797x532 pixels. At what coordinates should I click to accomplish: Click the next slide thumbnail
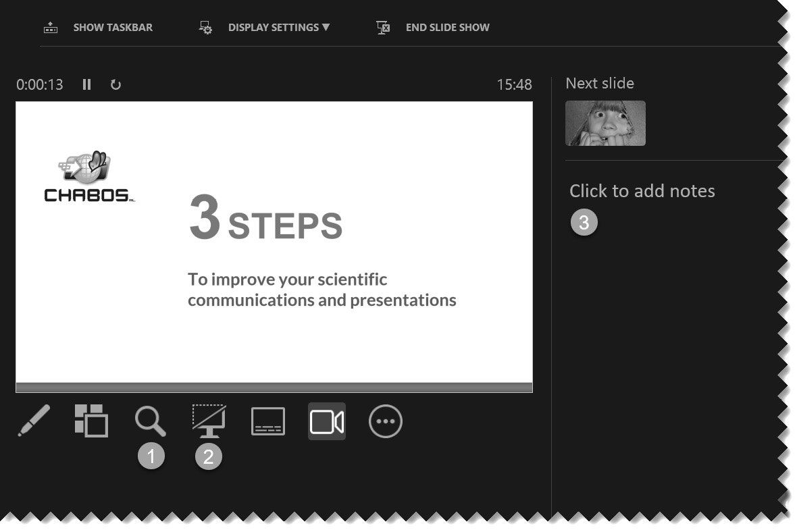coord(605,123)
